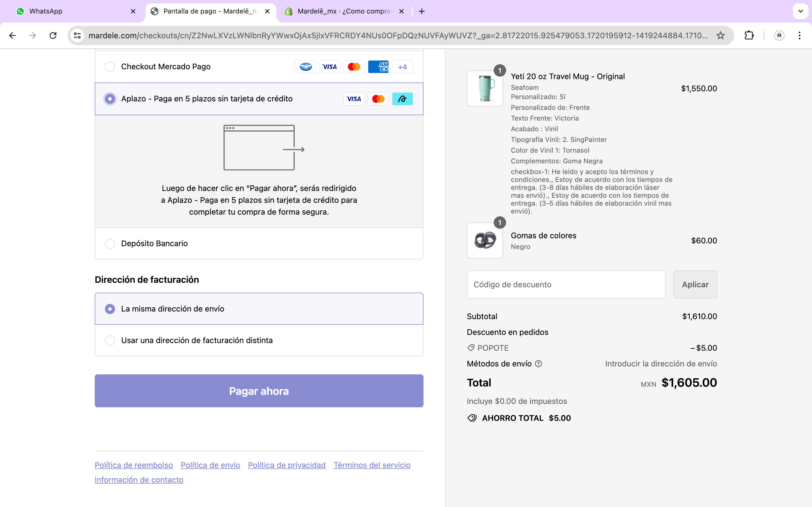812x507 pixels.
Task: Choose Usar una dirección de facturación distinta
Action: pos(110,340)
